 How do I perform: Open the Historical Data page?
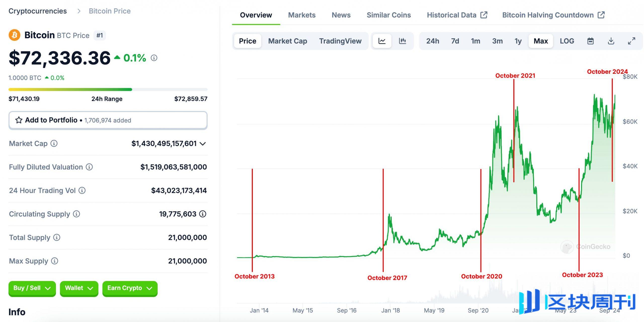coord(452,15)
